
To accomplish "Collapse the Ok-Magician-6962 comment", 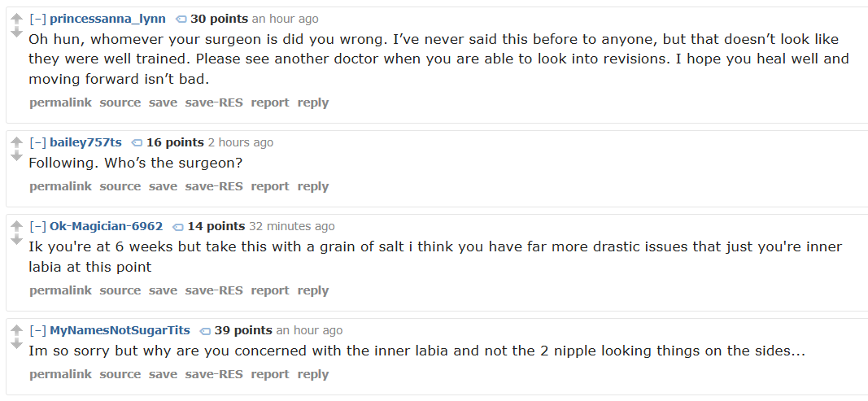I will click(x=37, y=226).
